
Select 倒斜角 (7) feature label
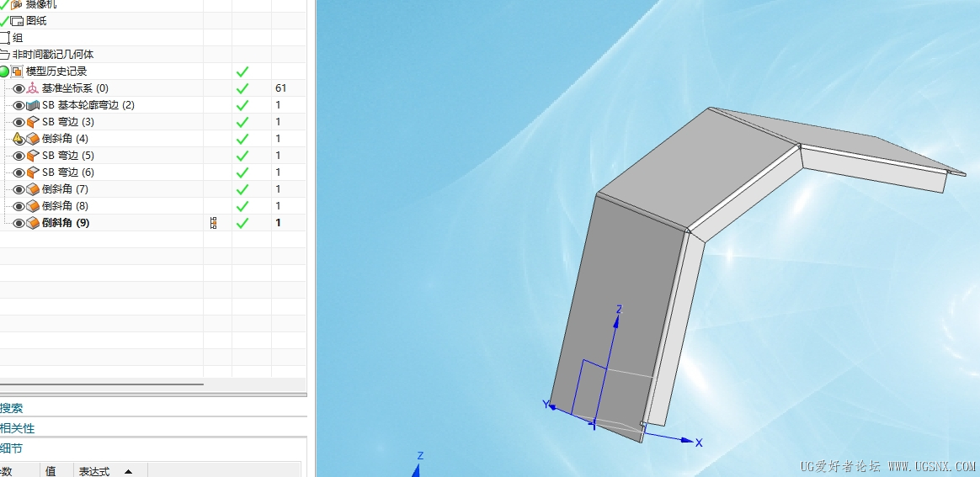tap(65, 189)
